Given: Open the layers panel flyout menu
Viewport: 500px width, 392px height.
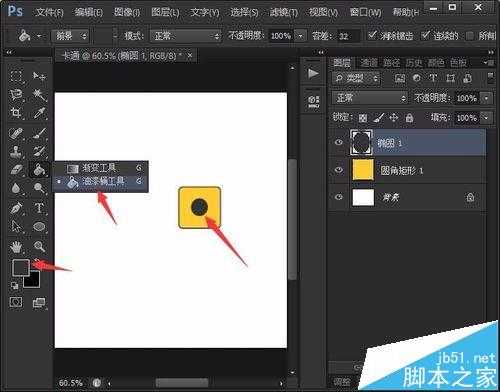Looking at the screenshot, I should [490, 62].
